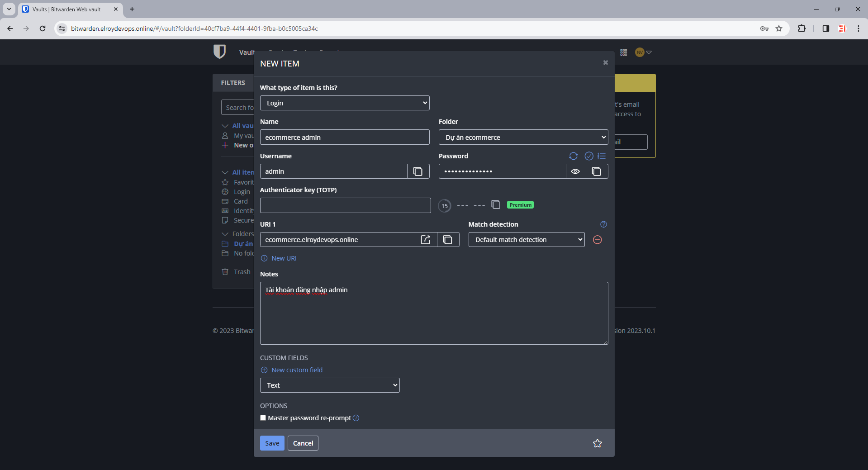Open the Folder dropdown
868x470 pixels.
(x=523, y=137)
